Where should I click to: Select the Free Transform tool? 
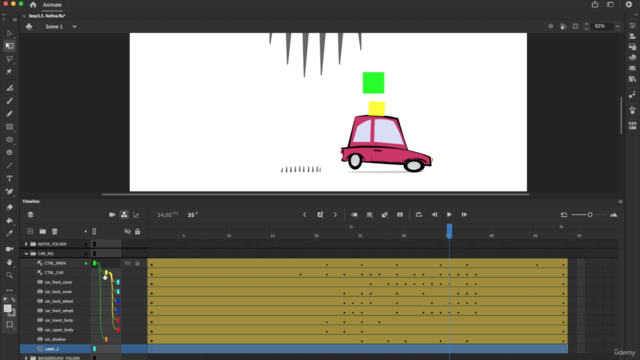click(9, 46)
